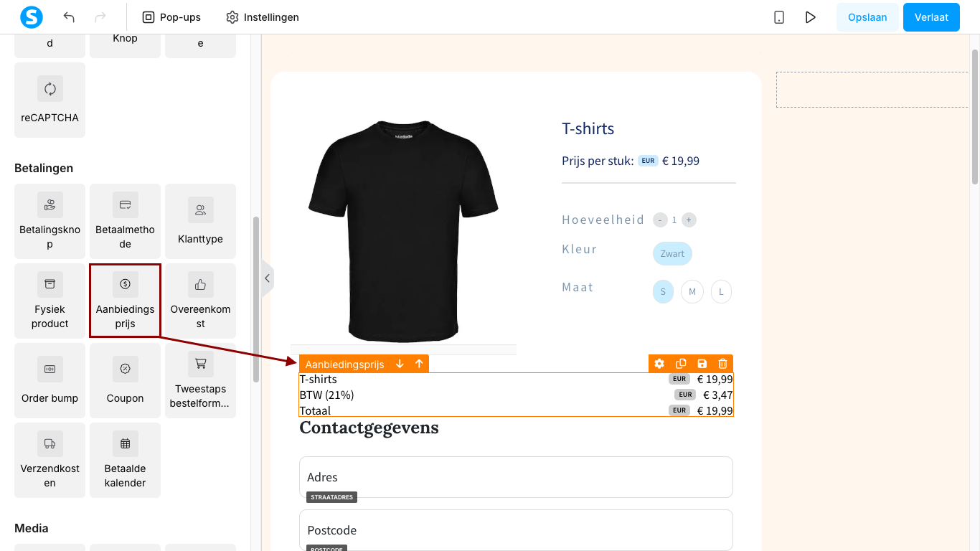
Task: Preview the page with play icon
Action: [811, 17]
